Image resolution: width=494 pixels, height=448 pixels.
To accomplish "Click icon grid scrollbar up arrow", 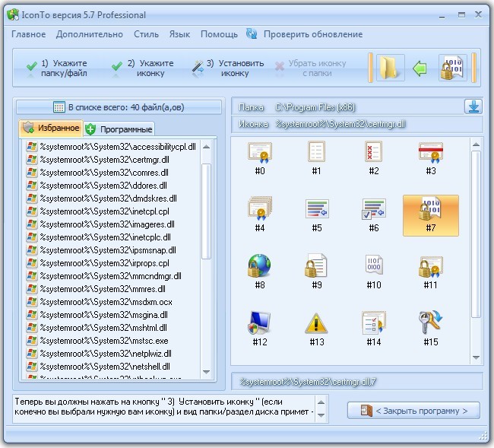I will (476, 145).
